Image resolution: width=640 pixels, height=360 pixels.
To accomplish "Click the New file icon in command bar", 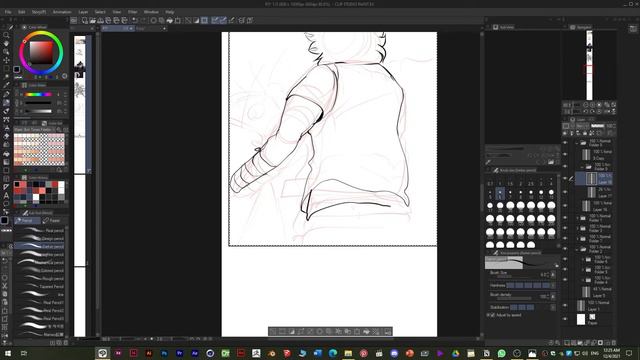I will 84,20.
